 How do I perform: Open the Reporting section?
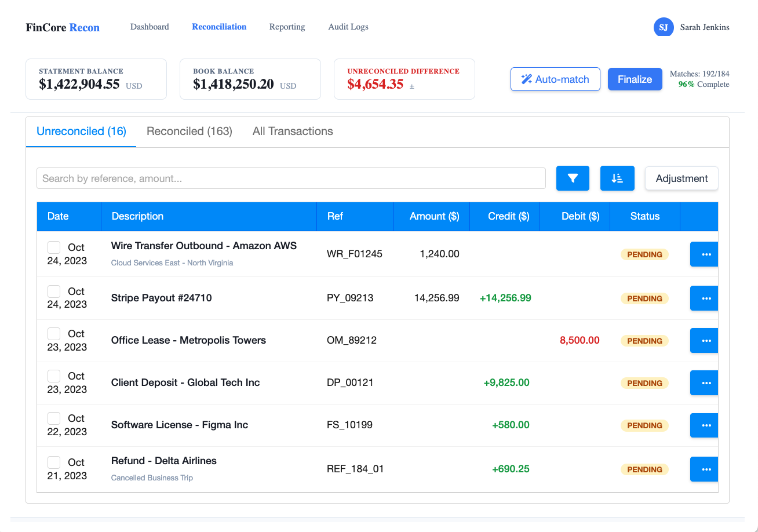click(x=287, y=27)
